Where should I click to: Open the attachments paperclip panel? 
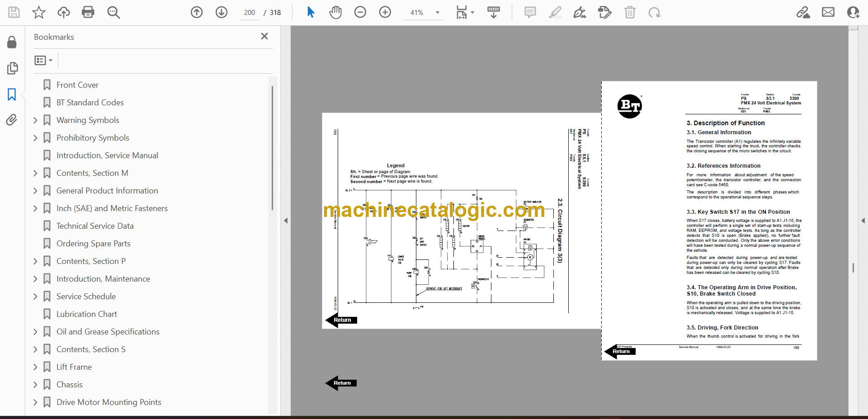pyautogui.click(x=12, y=120)
